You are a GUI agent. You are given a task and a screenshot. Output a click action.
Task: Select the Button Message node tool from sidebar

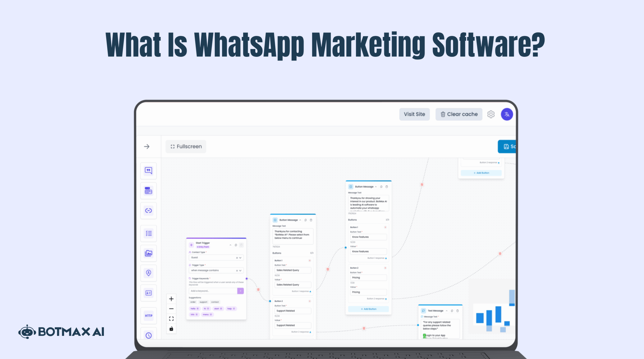(148, 191)
